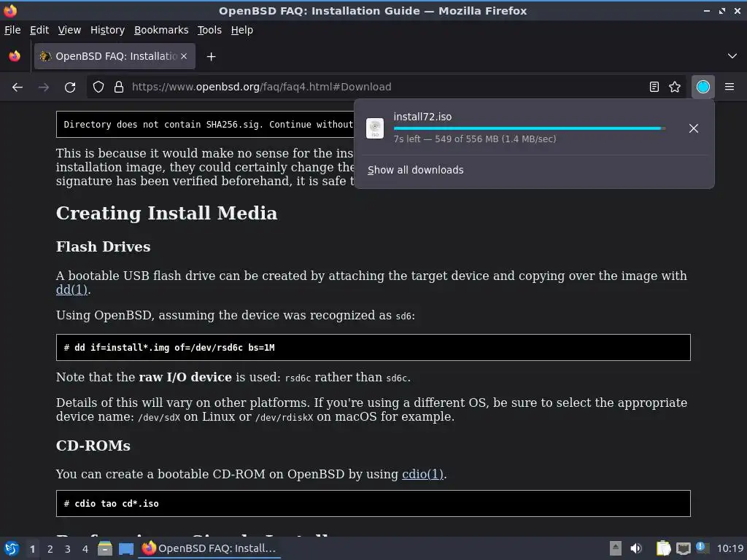This screenshot has width=747, height=560.
Task: Bookmark this page with the star
Action: point(675,87)
